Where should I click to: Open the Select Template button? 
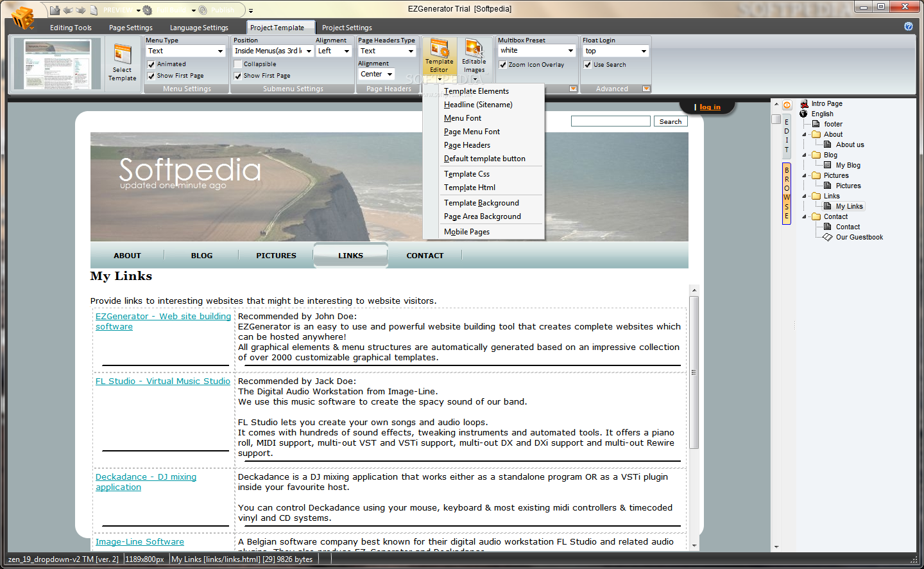pyautogui.click(x=122, y=63)
